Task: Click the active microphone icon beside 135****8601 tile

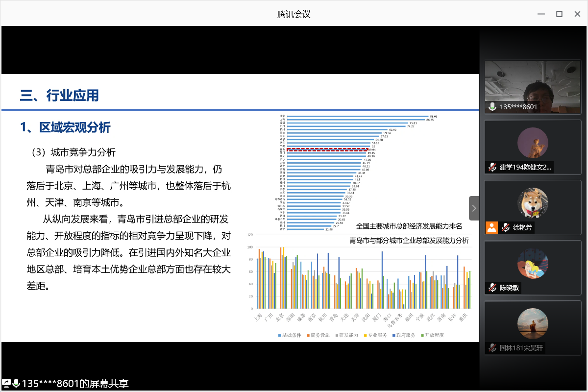Action: [x=492, y=107]
